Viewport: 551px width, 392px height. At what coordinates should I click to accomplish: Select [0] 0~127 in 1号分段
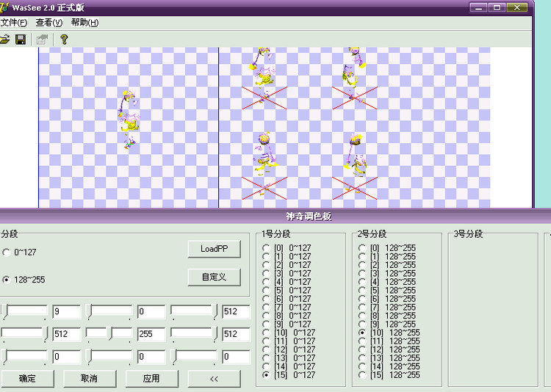coord(287,248)
